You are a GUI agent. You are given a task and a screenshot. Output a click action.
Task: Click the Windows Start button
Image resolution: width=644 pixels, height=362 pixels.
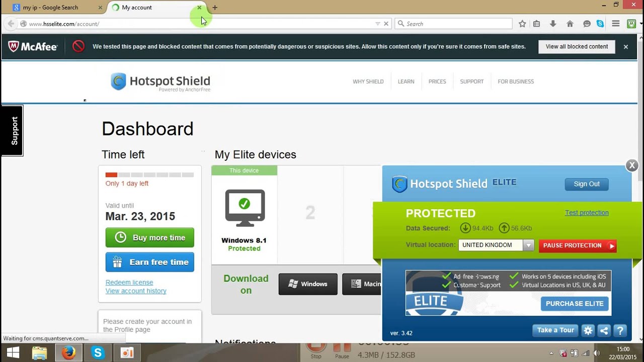click(13, 353)
